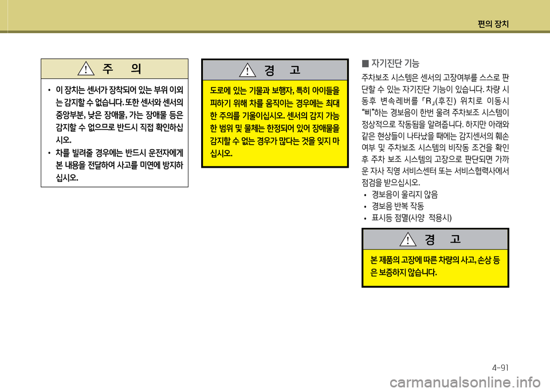Image resolution: width=550 pixels, height=392 pixels.
Task: Click the 경 고 heading in the middle box
Action: pyautogui.click(x=282, y=70)
